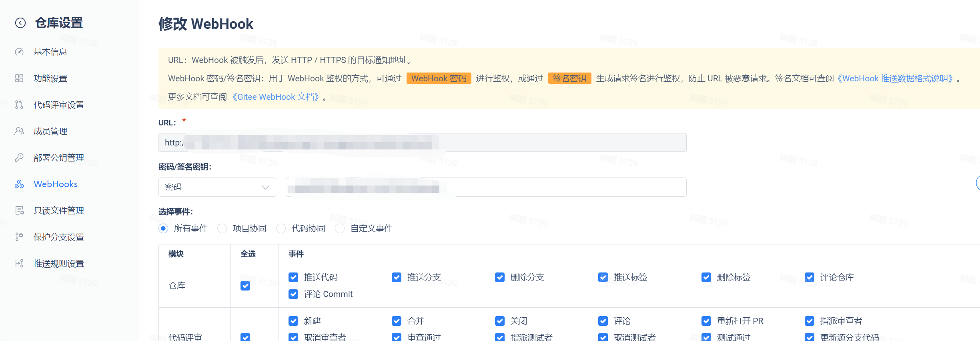Click the 功能设置 grid icon
The image size is (980, 341).
(19, 79)
